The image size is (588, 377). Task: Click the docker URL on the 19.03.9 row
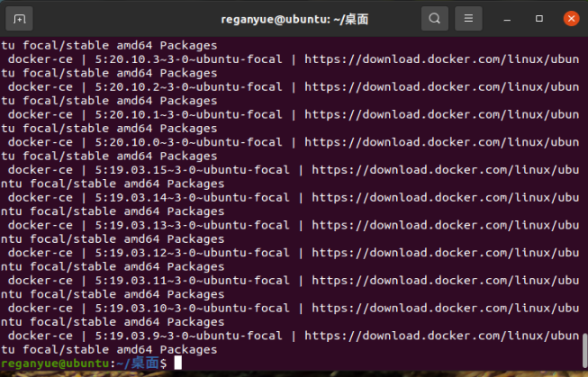[x=442, y=336]
